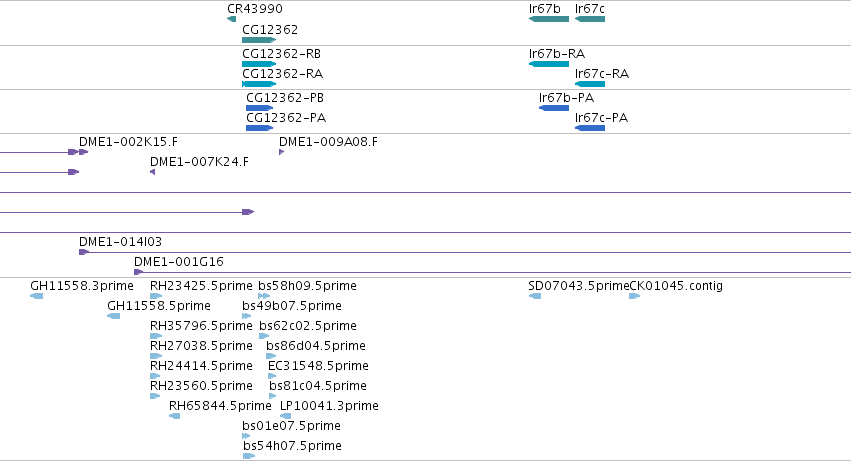
Task: Open the CR43990 gene label
Action: pyautogui.click(x=255, y=9)
